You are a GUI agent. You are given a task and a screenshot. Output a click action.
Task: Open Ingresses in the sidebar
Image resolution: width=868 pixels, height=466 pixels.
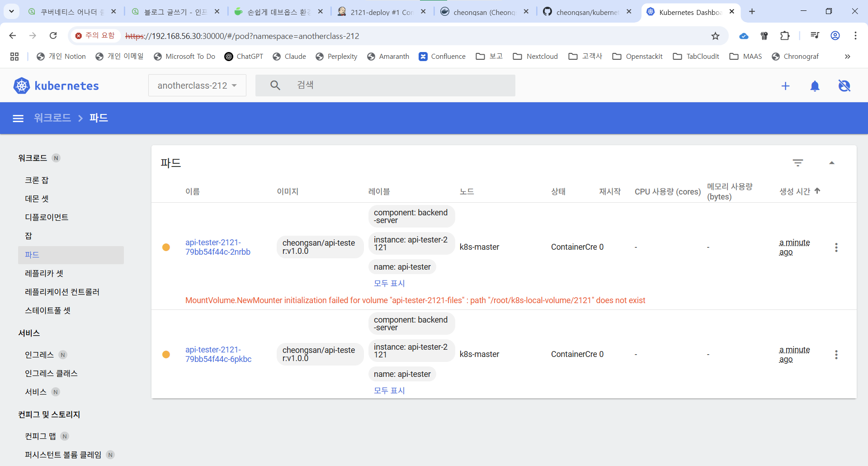pyautogui.click(x=39, y=355)
